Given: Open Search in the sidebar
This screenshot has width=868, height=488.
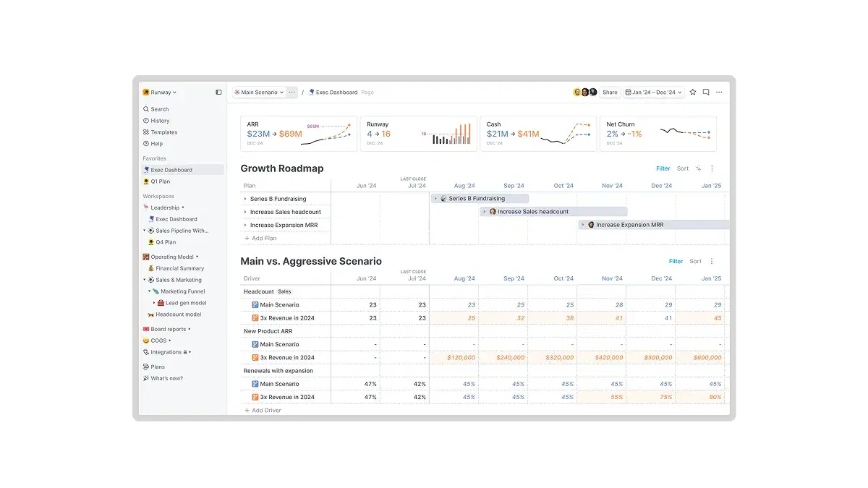Looking at the screenshot, I should tap(156, 109).
